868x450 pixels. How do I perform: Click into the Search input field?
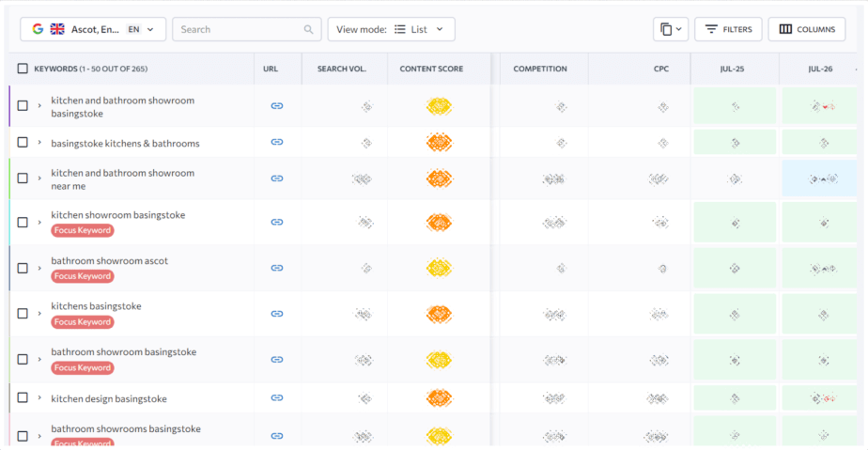(240, 29)
